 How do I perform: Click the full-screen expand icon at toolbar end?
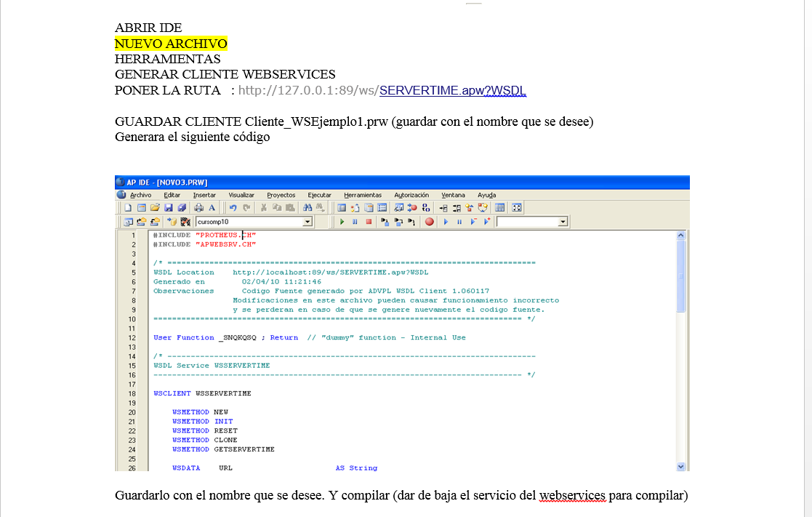click(516, 208)
